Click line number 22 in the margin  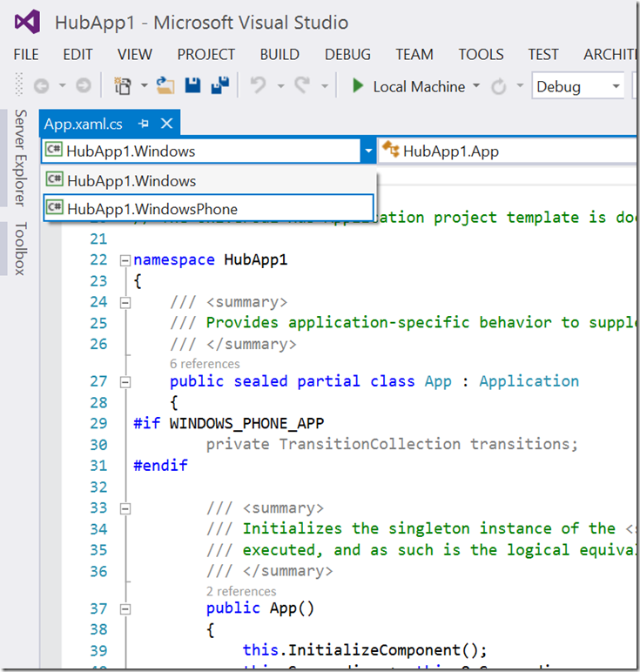(x=98, y=259)
